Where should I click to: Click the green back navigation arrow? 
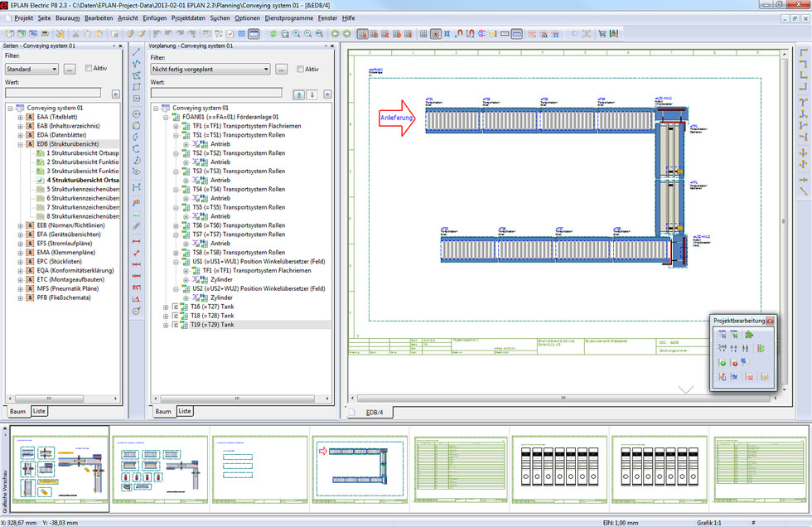(334, 34)
